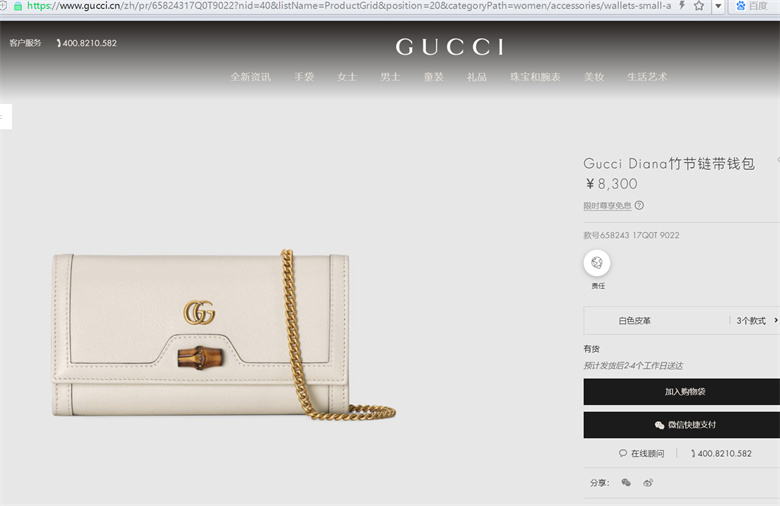Click the Weibo share icon
The image size is (780, 506).
click(x=648, y=483)
